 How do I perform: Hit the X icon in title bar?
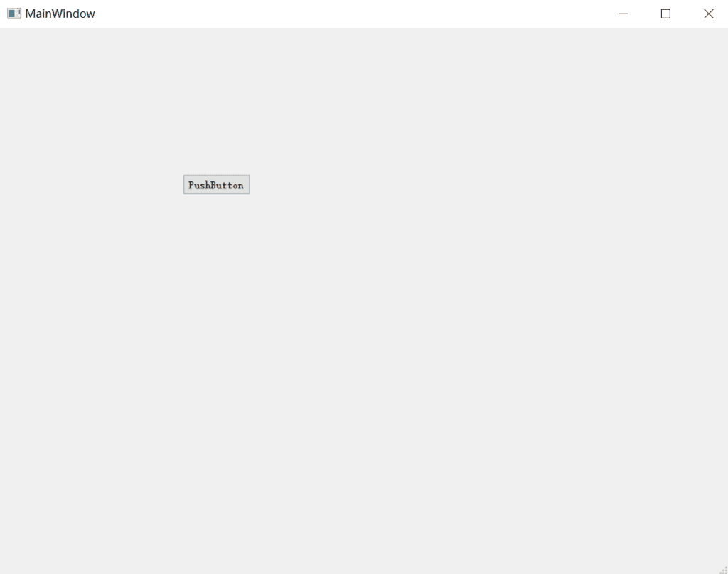708,14
